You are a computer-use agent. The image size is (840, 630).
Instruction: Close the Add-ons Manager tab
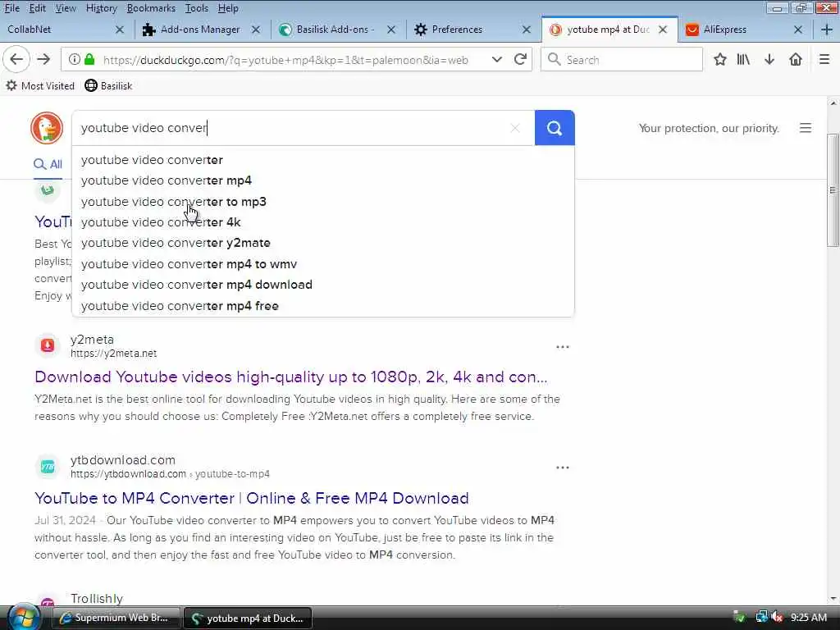pyautogui.click(x=256, y=30)
